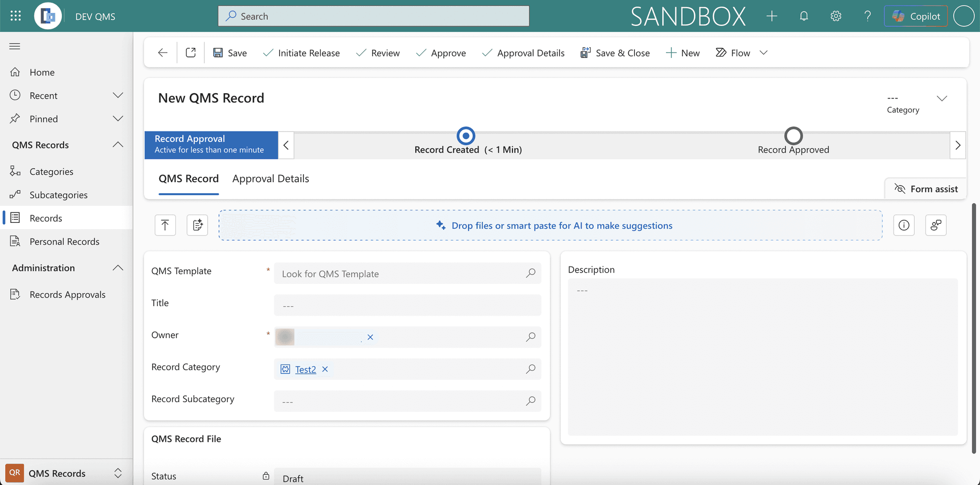The image size is (980, 485).
Task: Collapse the site map hamburger menu
Action: point(15,46)
